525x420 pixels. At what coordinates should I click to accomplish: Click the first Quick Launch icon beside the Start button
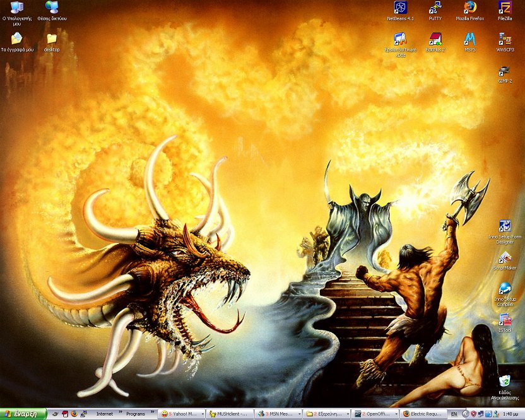point(56,414)
